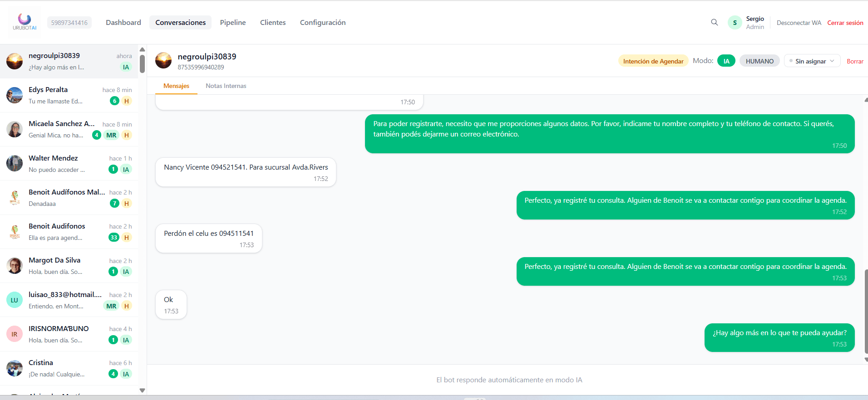The width and height of the screenshot is (868, 400).
Task: Click unread badge 6 on Edys Peralta
Action: pyautogui.click(x=114, y=101)
